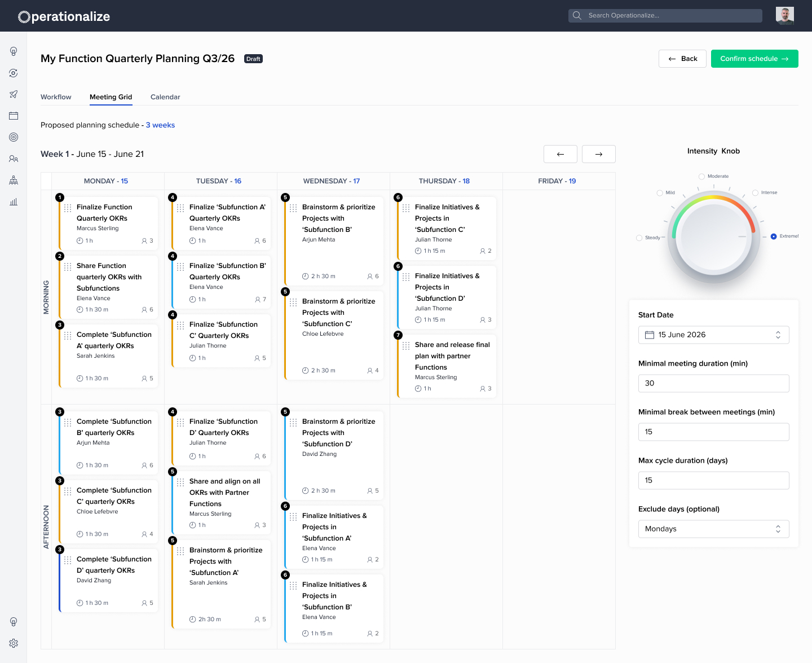Go to next week arrow
812x663 pixels.
pyautogui.click(x=599, y=154)
